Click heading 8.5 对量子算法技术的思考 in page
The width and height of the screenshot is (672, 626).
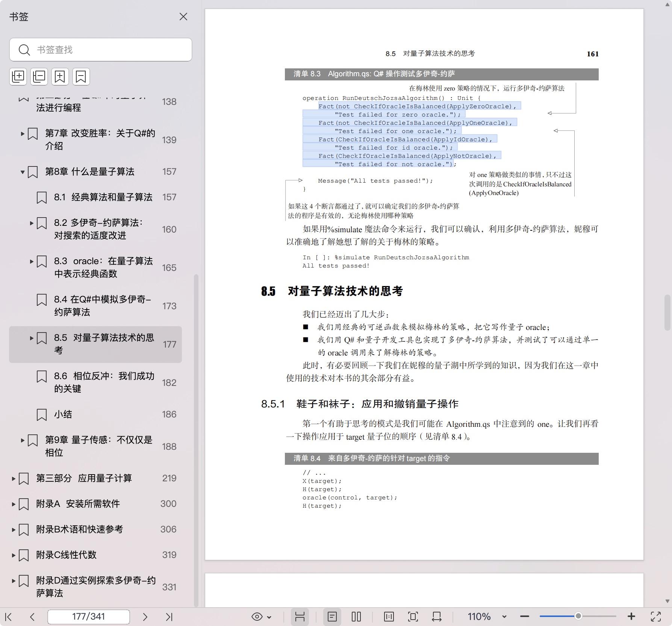332,291
